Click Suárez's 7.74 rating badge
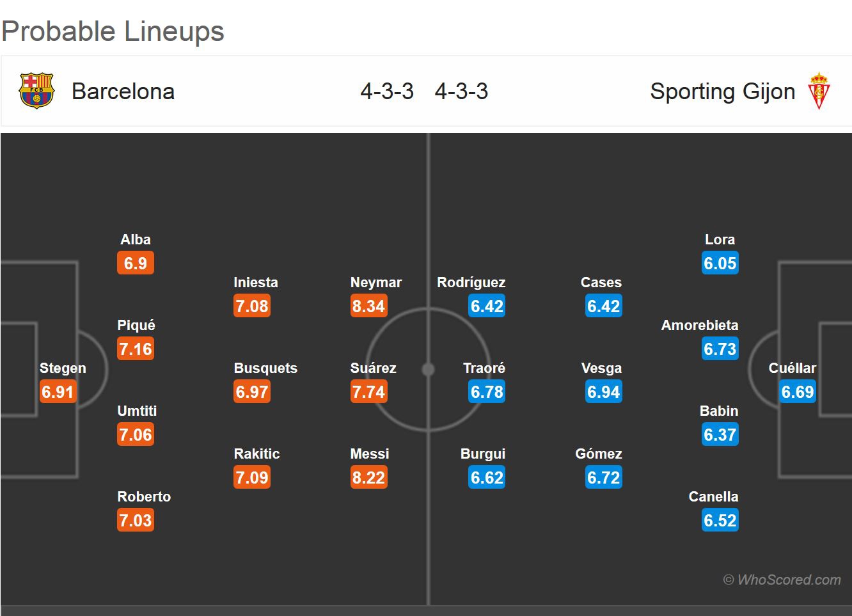The width and height of the screenshot is (852, 616). coord(369,392)
